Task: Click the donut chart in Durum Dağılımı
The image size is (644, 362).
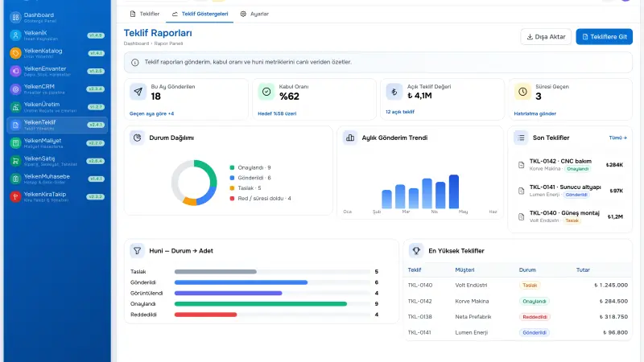Action: [194, 183]
